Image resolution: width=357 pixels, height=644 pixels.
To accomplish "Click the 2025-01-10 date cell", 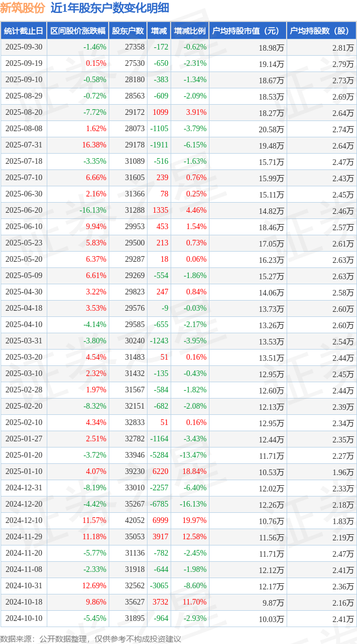I will pyautogui.click(x=24, y=472).
